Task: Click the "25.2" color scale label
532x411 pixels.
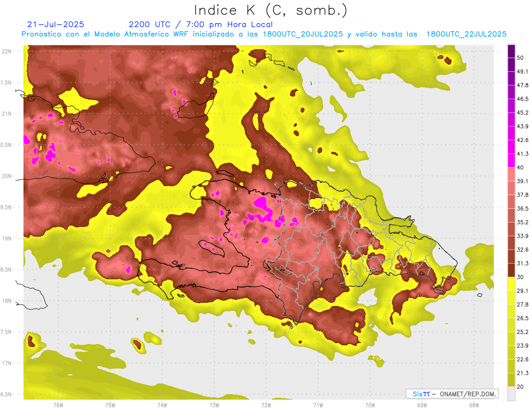Action: click(523, 332)
